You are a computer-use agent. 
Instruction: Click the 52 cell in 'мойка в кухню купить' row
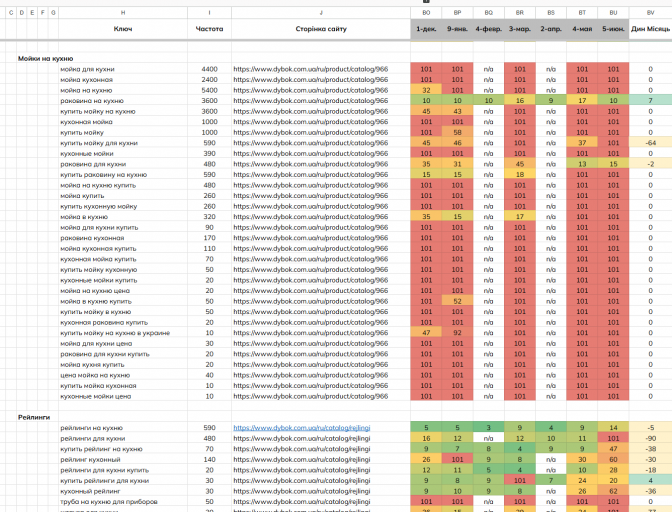pos(457,301)
